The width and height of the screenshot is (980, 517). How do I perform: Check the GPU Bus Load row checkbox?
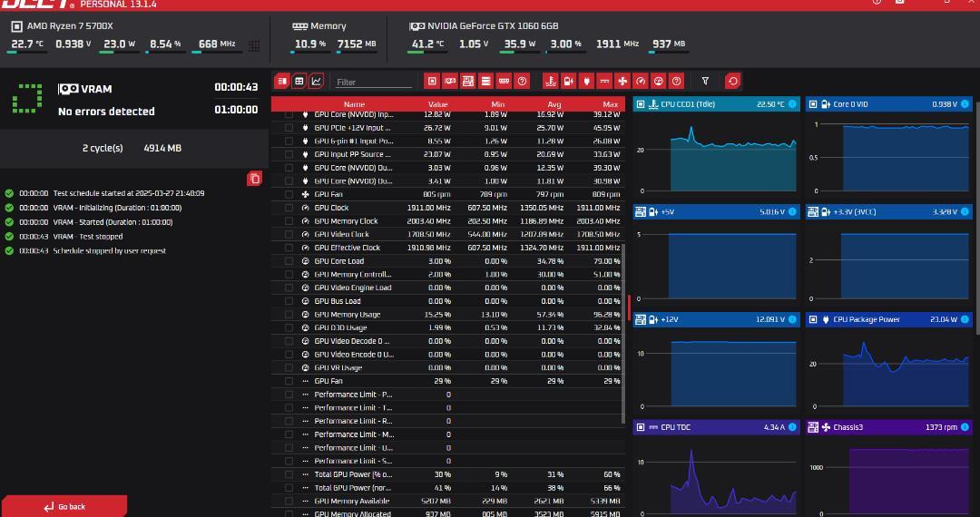[x=289, y=301]
